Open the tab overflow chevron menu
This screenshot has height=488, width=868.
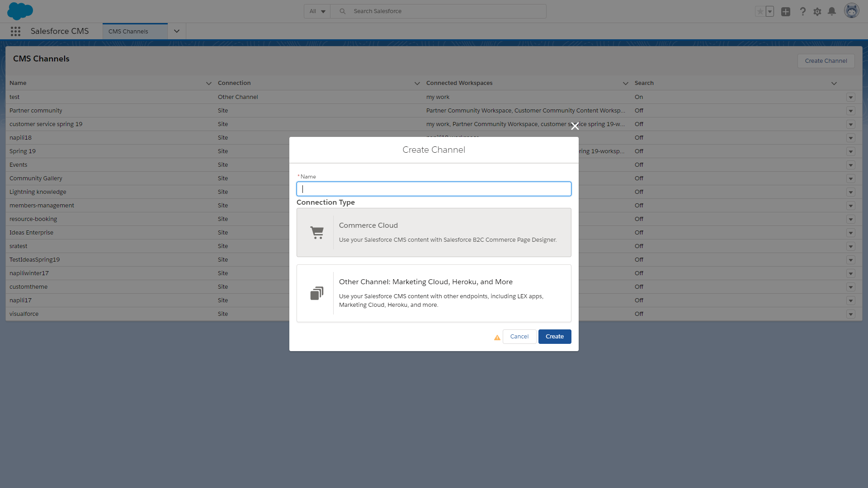pos(176,31)
